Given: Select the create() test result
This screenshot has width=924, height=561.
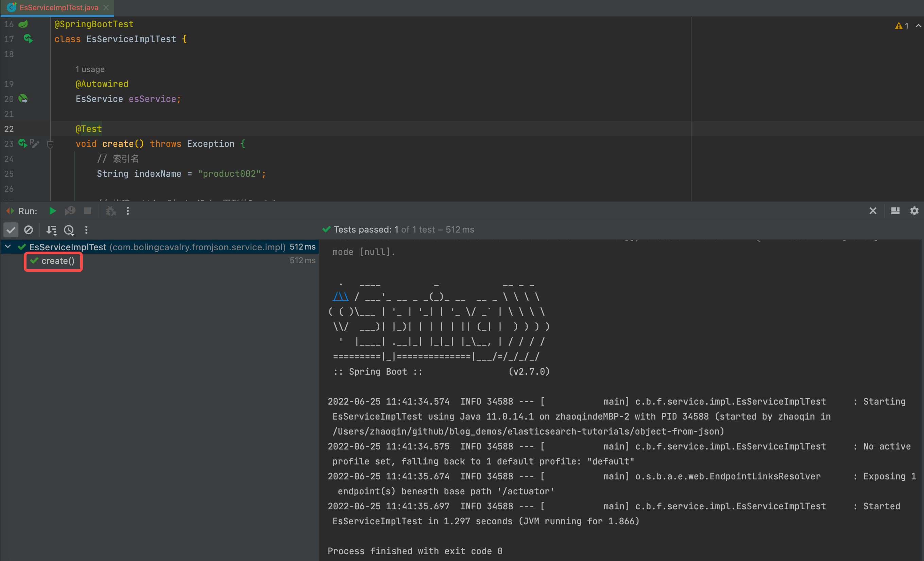Looking at the screenshot, I should click(57, 261).
